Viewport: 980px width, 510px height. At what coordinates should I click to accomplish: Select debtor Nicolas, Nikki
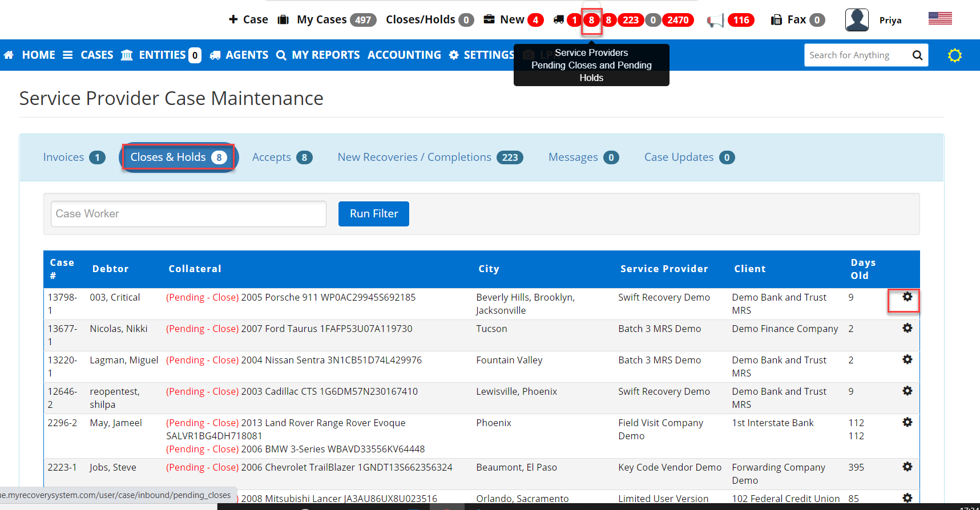point(118,329)
